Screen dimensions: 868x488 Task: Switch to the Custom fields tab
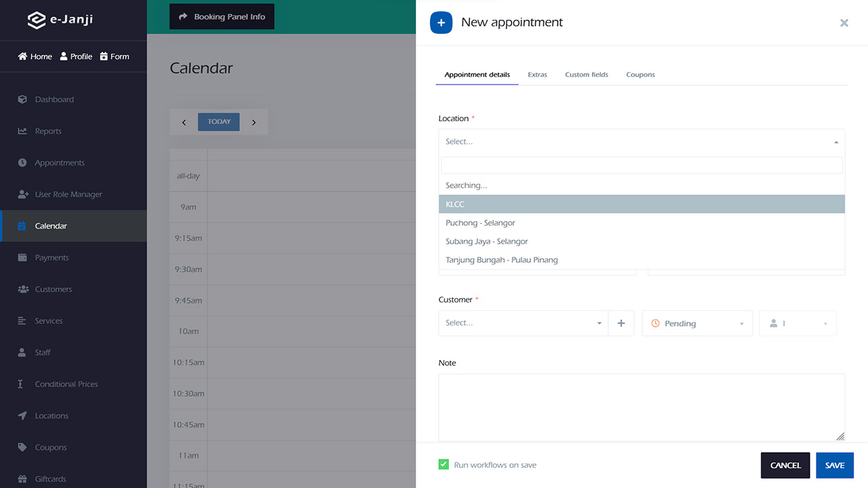(587, 75)
